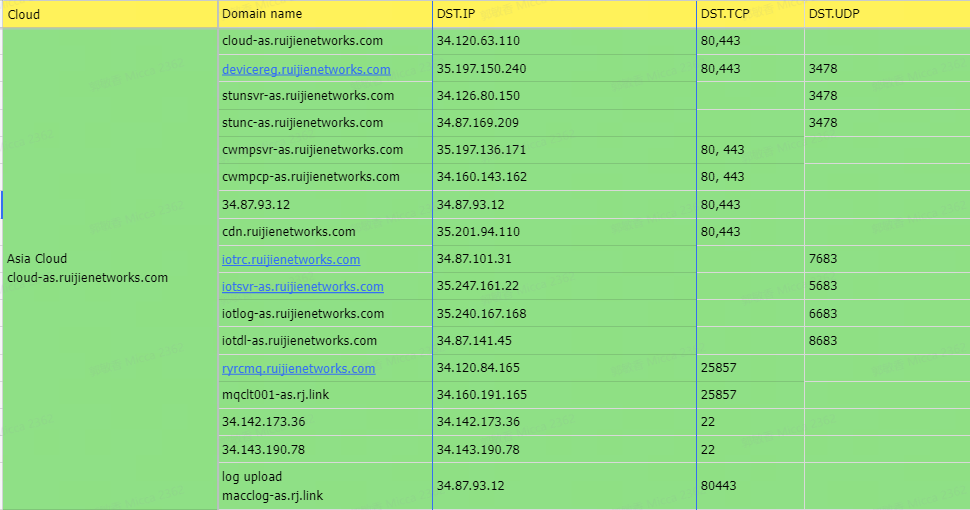Select the iotdl-as.ruijienetworks.com cell
970x510 pixels.
325,340
